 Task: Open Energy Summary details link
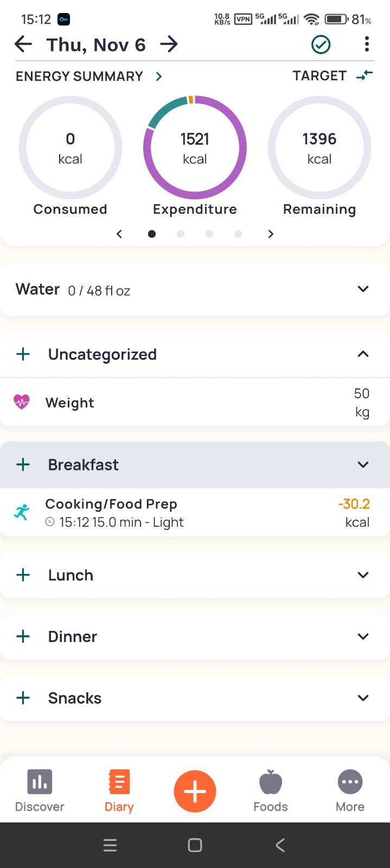click(159, 76)
